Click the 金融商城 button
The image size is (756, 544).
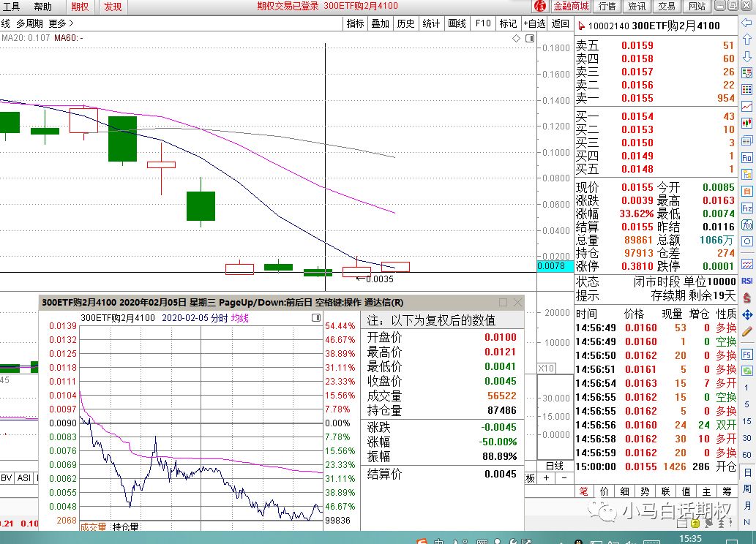click(571, 7)
